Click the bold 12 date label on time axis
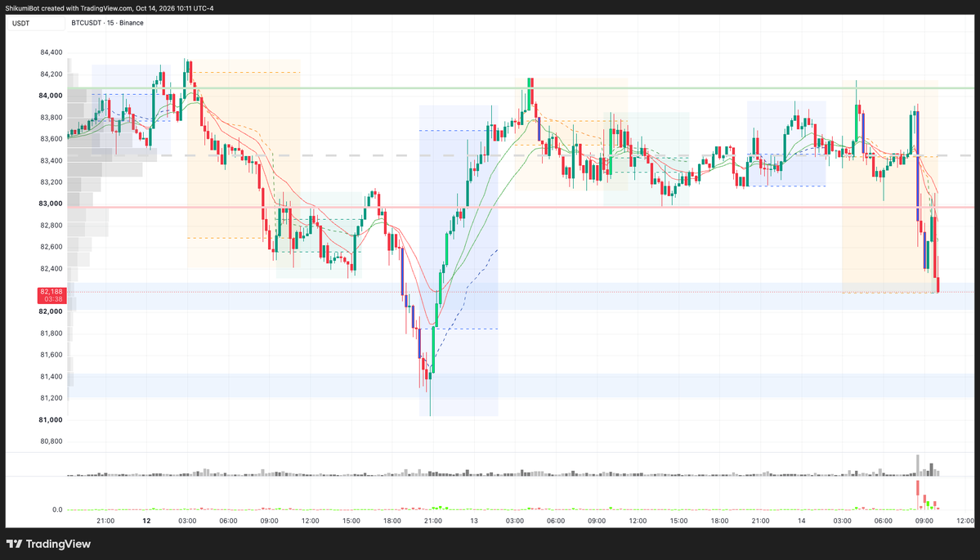The width and height of the screenshot is (980, 560). point(147,521)
